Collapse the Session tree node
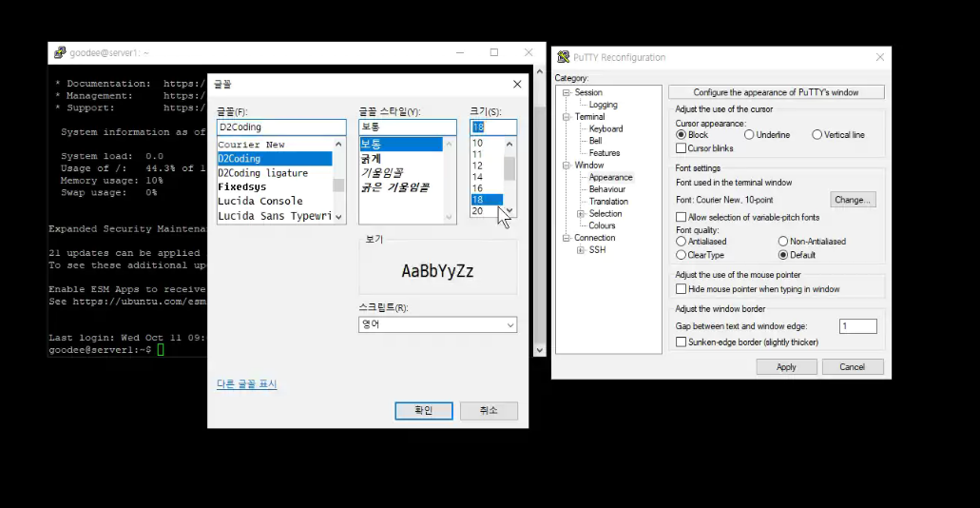980x508 pixels. pos(567,92)
